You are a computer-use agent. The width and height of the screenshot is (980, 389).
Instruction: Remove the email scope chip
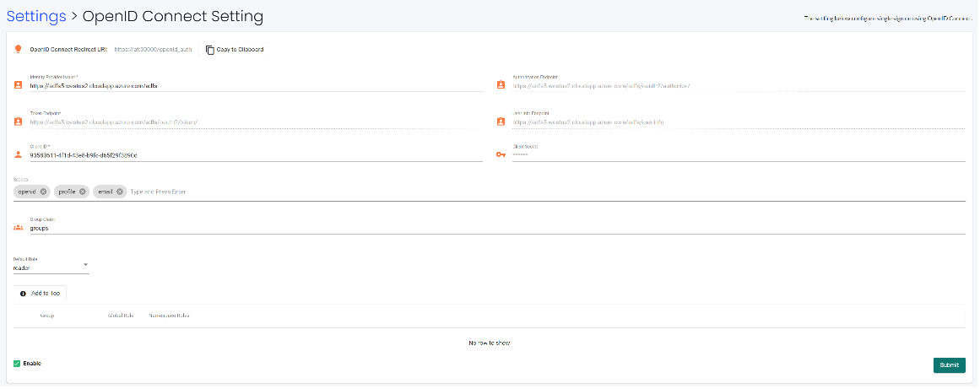pyautogui.click(x=120, y=192)
